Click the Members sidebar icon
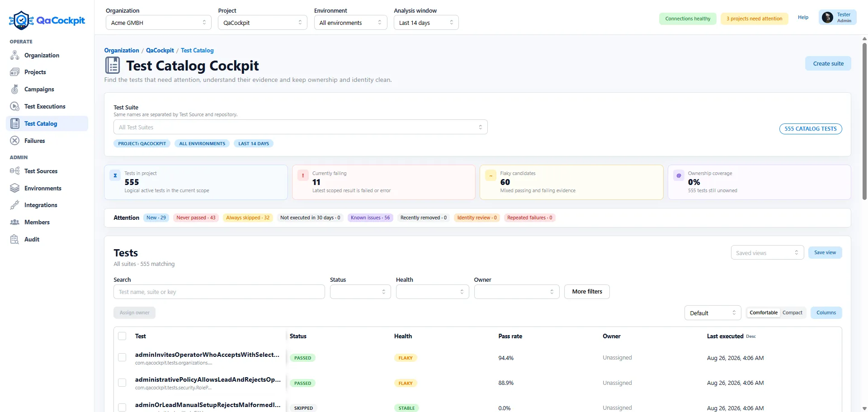The width and height of the screenshot is (868, 412). coord(15,222)
